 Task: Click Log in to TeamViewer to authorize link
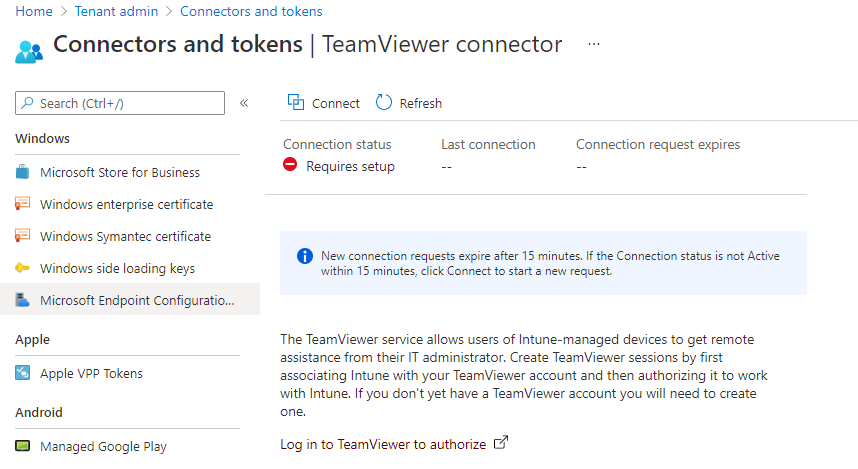tap(383, 444)
